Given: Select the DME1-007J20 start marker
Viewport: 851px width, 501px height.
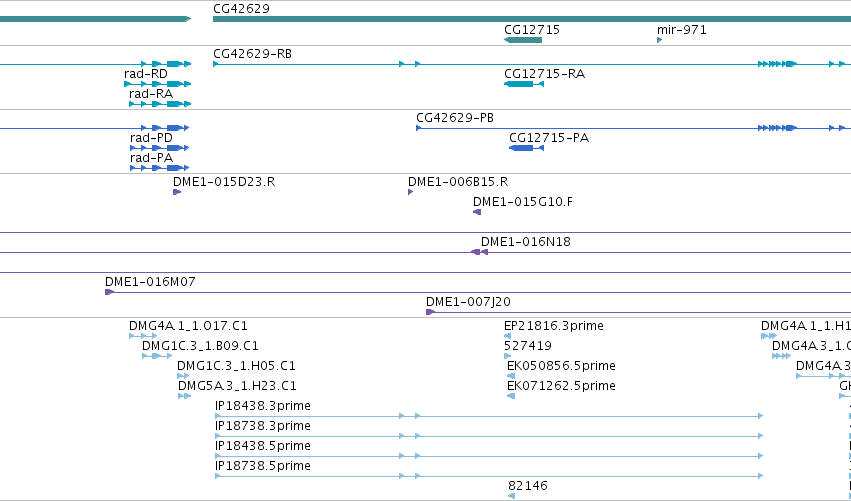Looking at the screenshot, I should (x=430, y=312).
